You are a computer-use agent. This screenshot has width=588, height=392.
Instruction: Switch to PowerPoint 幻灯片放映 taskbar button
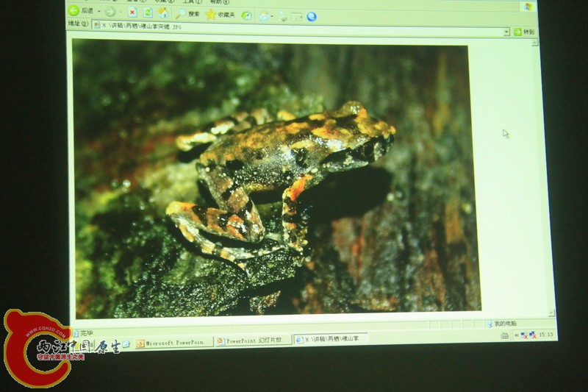pos(254,341)
